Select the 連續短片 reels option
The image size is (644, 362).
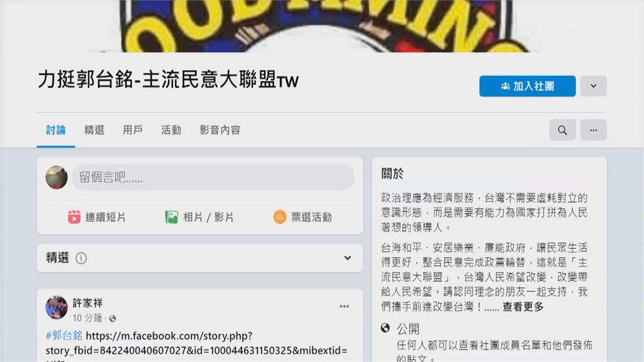click(x=97, y=217)
